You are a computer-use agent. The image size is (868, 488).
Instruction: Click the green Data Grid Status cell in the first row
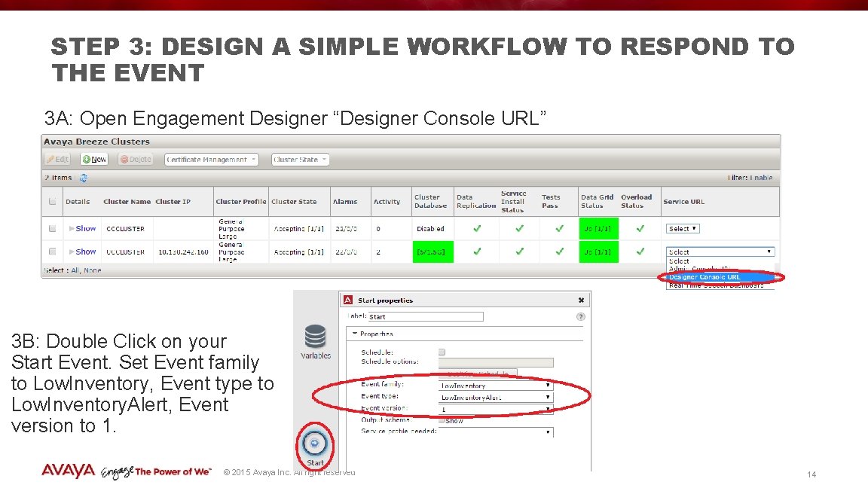pos(598,228)
